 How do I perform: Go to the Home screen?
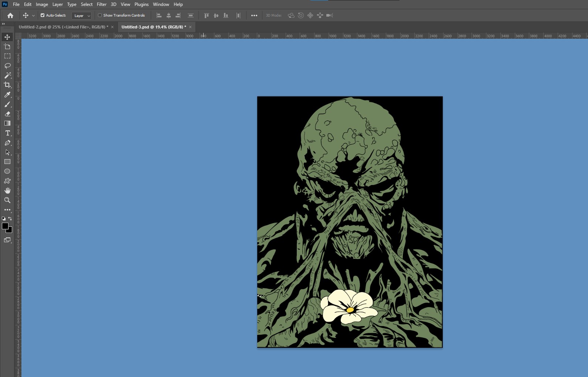coord(10,16)
